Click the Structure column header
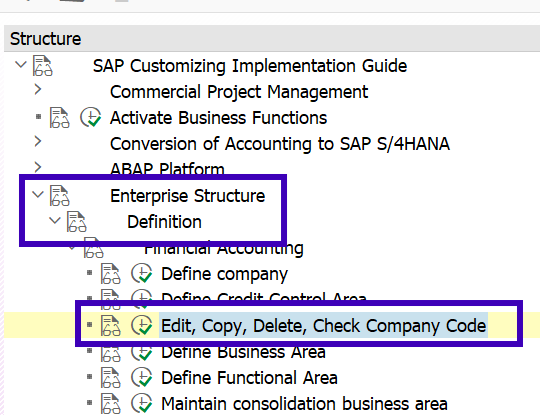The width and height of the screenshot is (540, 415). (272, 39)
